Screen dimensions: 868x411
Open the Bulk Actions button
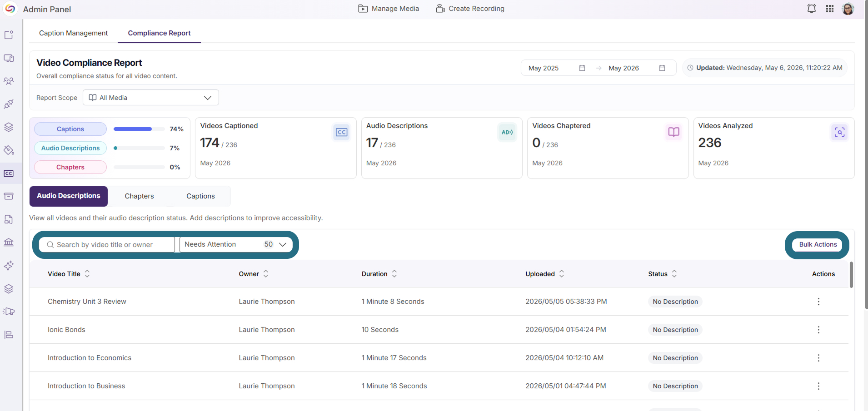818,244
